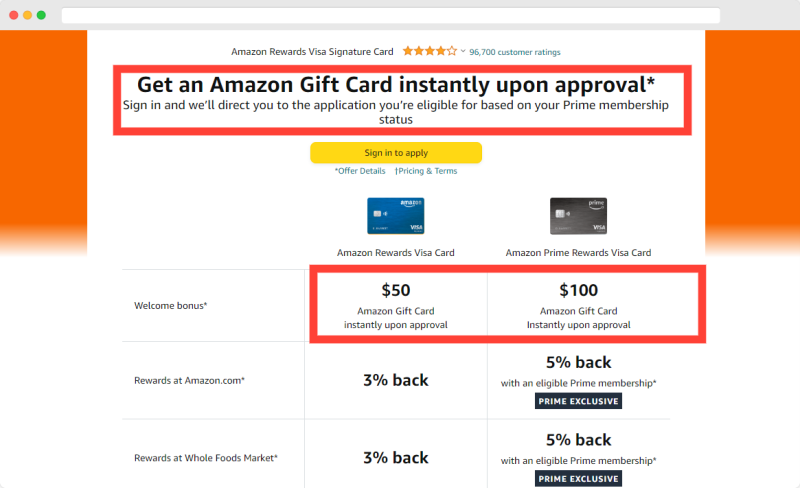The height and width of the screenshot is (488, 800).
Task: Focus the browser address bar
Action: 391,15
